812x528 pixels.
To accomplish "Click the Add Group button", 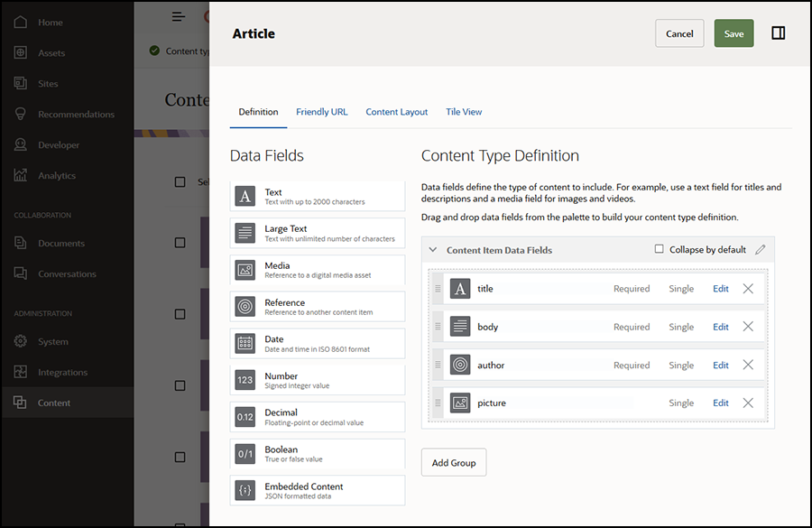I will tap(453, 463).
